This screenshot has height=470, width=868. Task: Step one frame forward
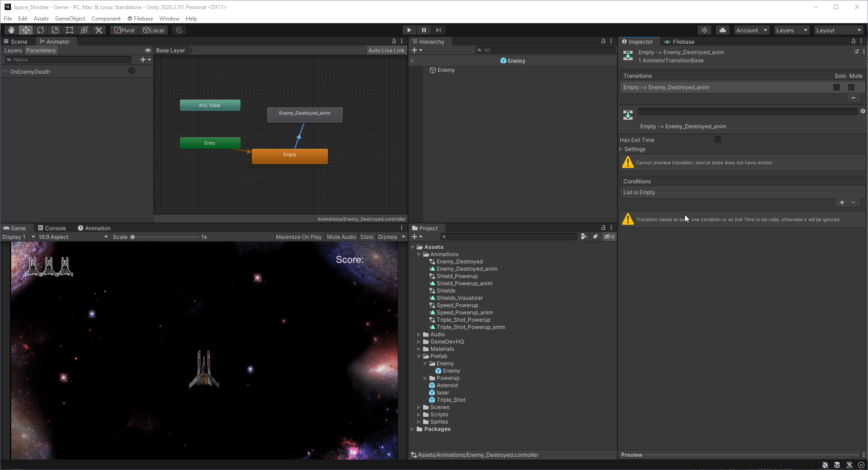[x=439, y=30]
